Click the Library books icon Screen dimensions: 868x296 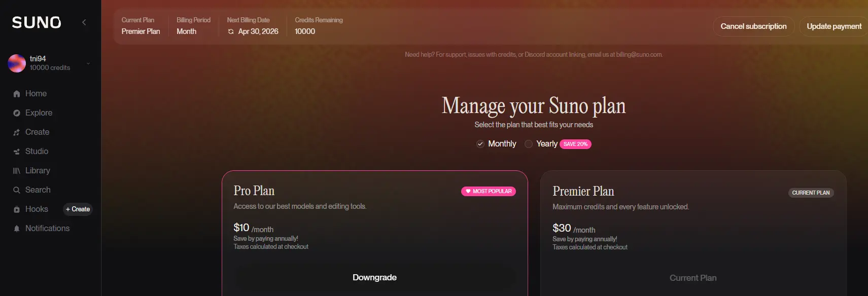pos(17,171)
